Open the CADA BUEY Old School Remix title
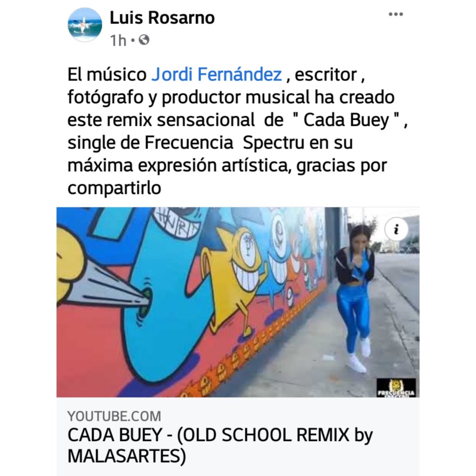Image resolution: width=476 pixels, height=476 pixels. tap(220, 445)
